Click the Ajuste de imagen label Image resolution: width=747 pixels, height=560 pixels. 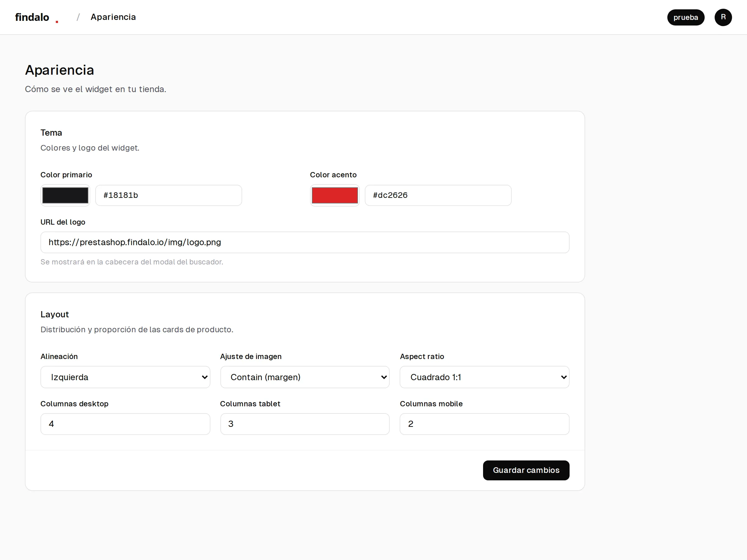(251, 357)
